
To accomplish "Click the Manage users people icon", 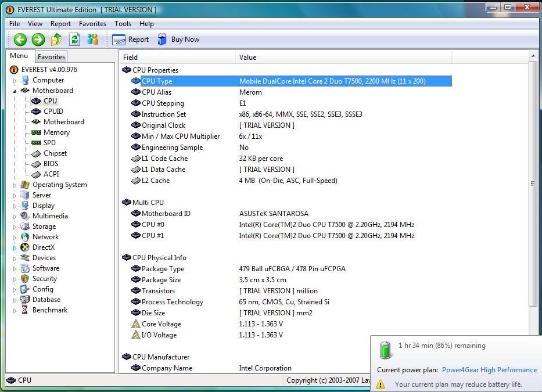I will point(92,39).
